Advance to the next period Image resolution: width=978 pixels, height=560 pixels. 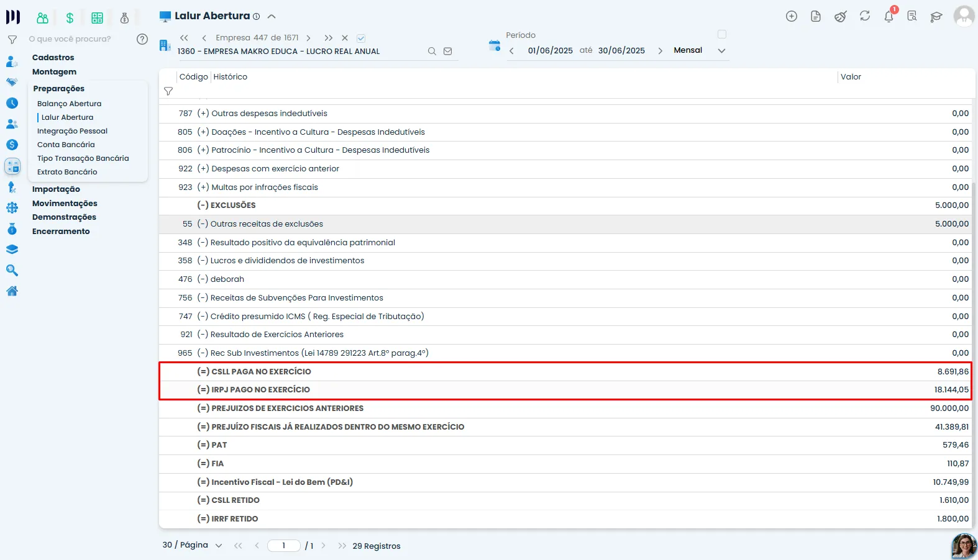(x=660, y=51)
